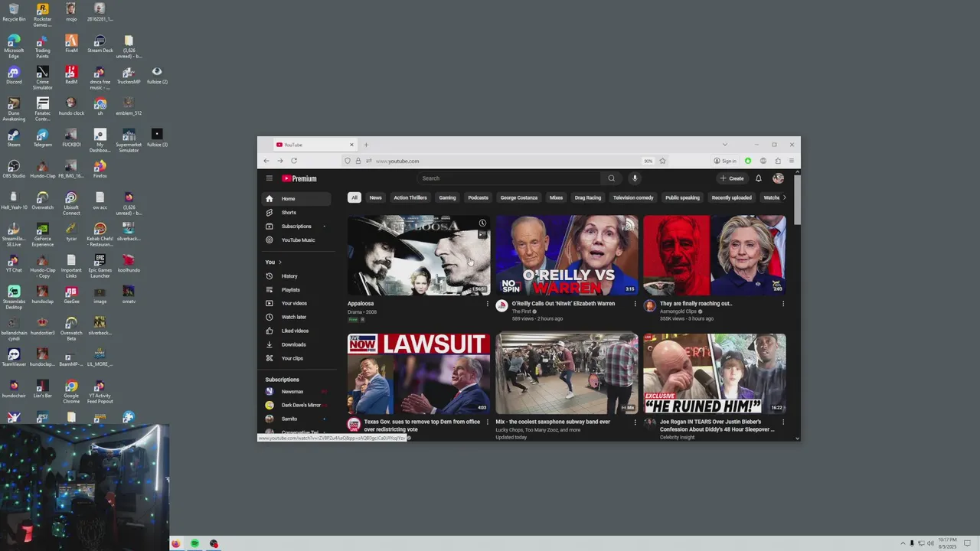The image size is (980, 551).
Task: Activate voice search microphone
Action: [x=634, y=178]
